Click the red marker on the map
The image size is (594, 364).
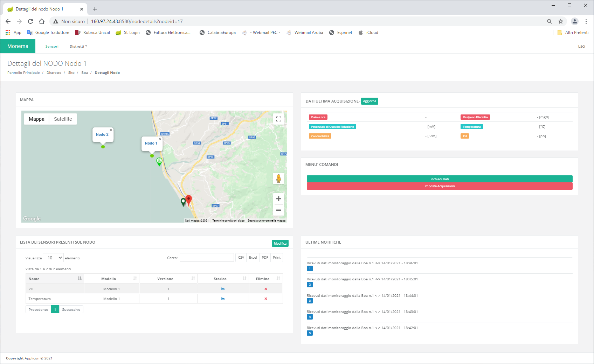tap(188, 199)
